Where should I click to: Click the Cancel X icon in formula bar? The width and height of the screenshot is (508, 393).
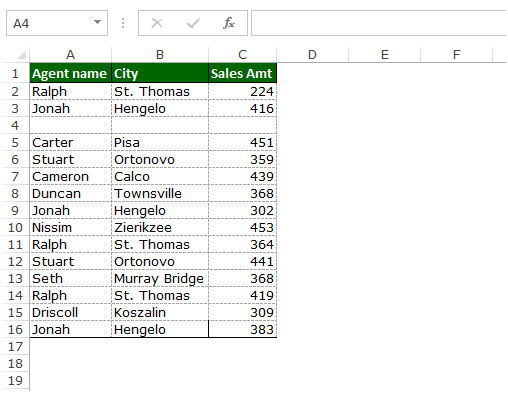[157, 23]
